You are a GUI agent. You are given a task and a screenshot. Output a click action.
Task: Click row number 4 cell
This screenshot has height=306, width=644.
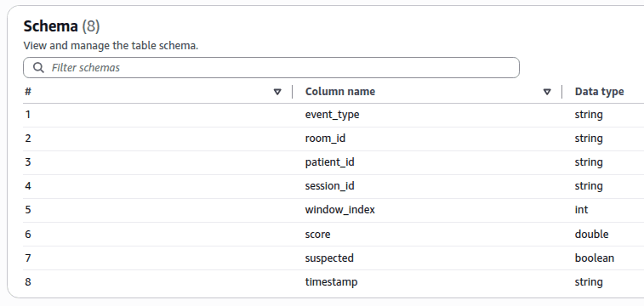[28, 186]
